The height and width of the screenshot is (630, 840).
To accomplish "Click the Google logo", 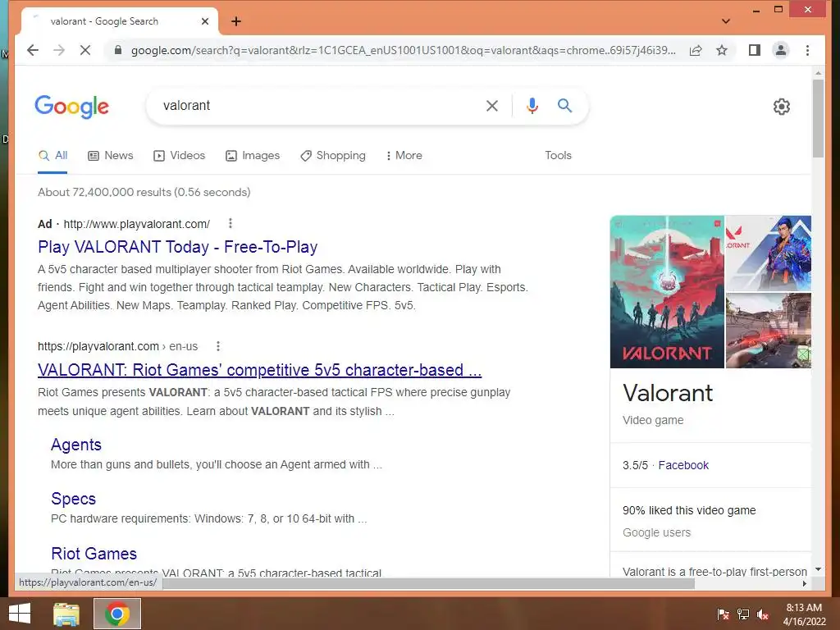I will click(x=72, y=107).
